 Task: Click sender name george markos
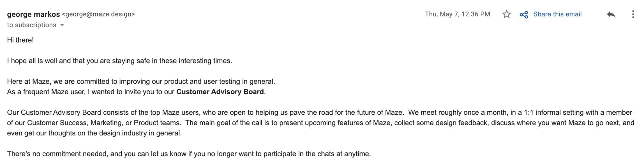(34, 14)
